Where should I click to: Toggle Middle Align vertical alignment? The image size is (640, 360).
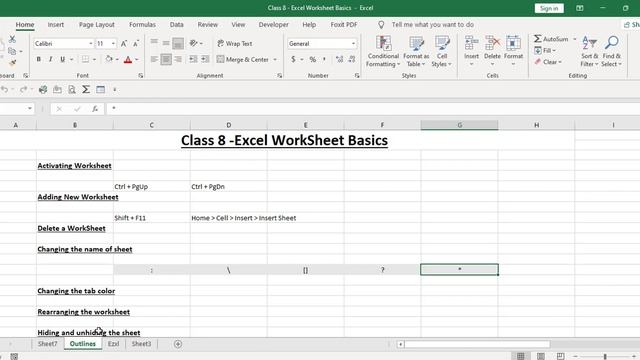click(x=166, y=43)
